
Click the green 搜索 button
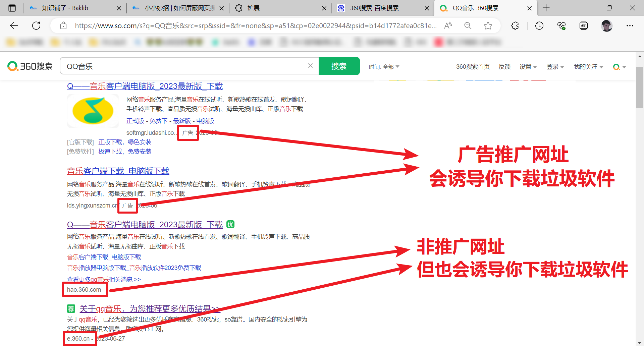(339, 66)
